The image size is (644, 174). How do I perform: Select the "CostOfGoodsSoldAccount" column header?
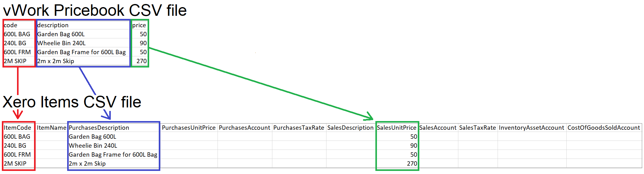coord(604,128)
